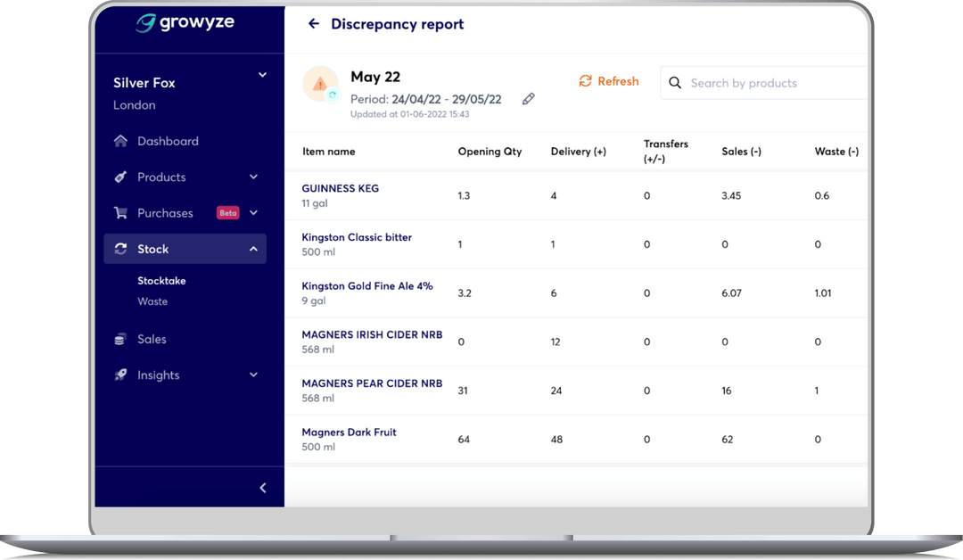Click the Purchases shopping cart icon
963x560 pixels.
click(x=120, y=212)
